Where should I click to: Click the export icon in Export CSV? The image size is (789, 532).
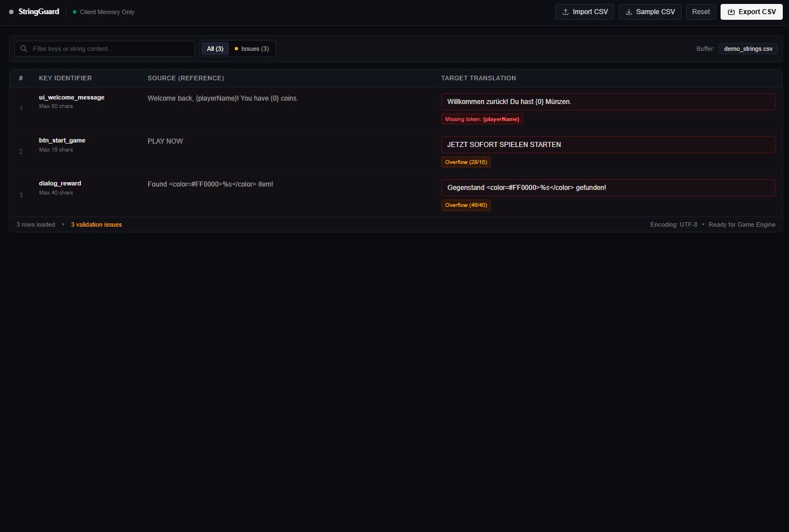(731, 12)
